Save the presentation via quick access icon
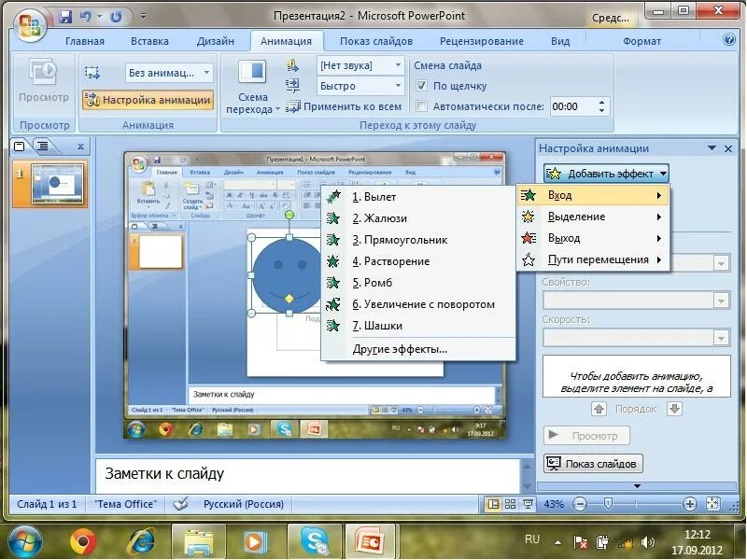 point(65,17)
